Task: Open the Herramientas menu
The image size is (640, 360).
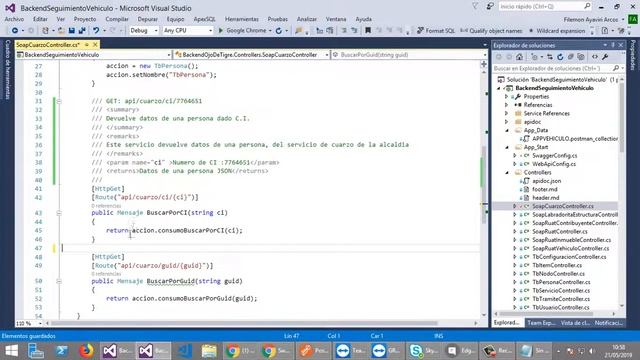Action: (242, 19)
